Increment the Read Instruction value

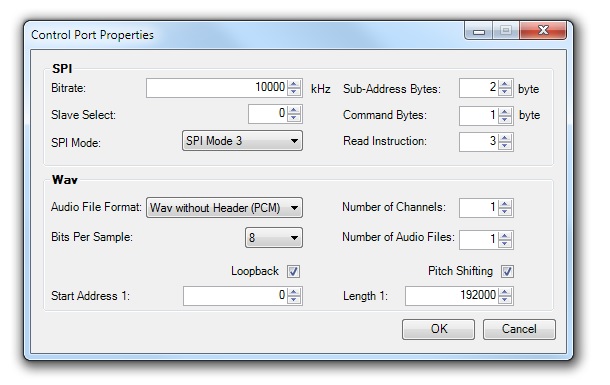pyautogui.click(x=505, y=138)
